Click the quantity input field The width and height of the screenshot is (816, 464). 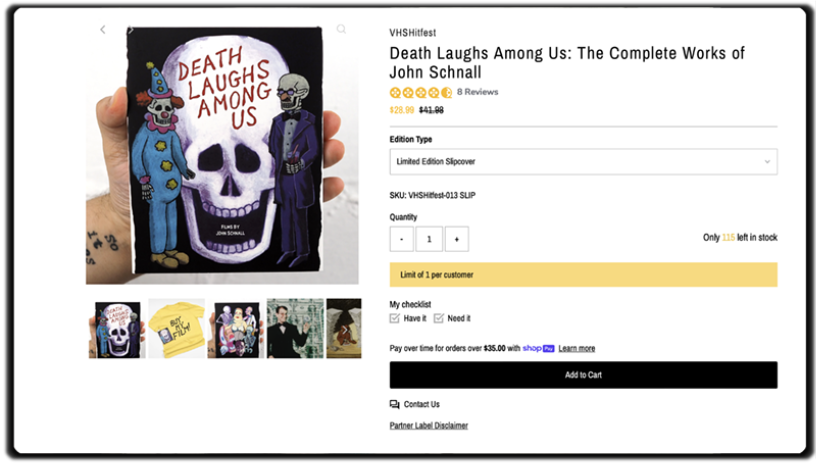[x=429, y=238]
